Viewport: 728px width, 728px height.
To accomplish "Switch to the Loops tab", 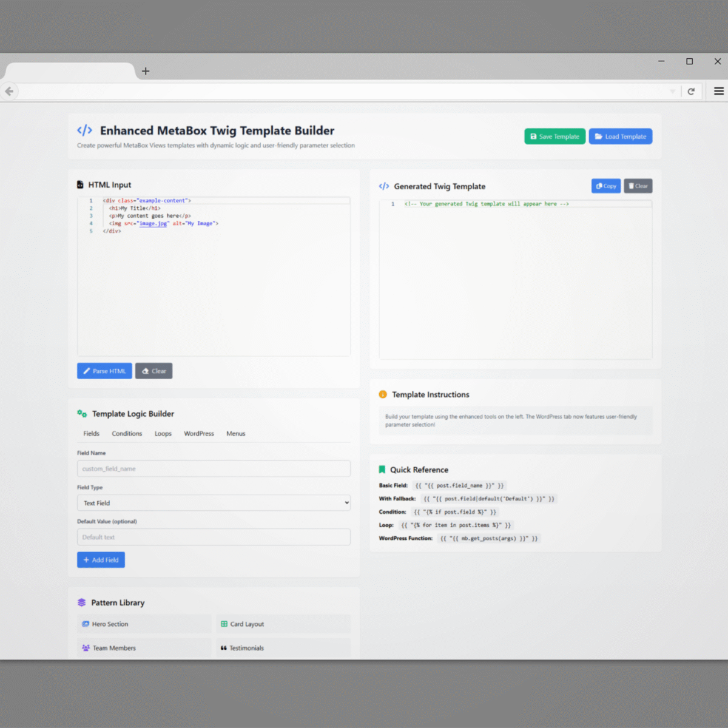I will 163,434.
